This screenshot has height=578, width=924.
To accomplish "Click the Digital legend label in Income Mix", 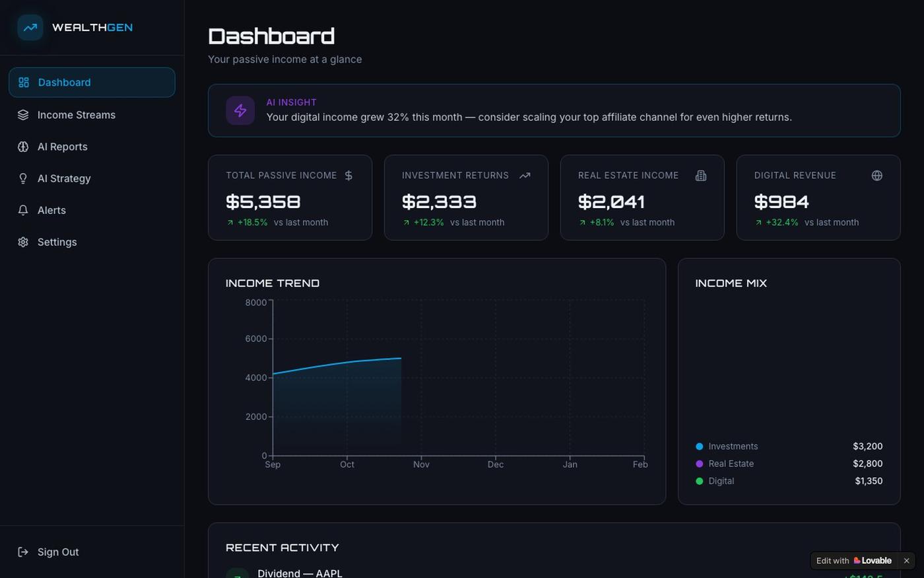I will click(721, 481).
